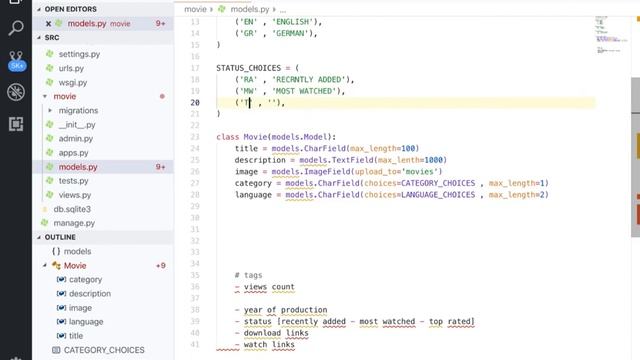Viewport: 640px width, 360px height.
Task: Click field symbol icon beside image
Action: point(61,308)
